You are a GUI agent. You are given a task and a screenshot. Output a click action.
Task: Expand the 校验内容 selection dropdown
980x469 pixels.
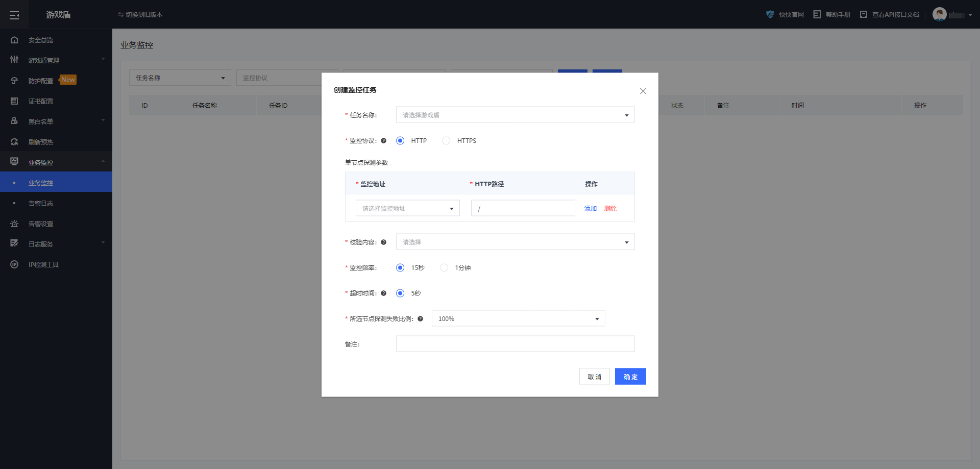tap(515, 241)
